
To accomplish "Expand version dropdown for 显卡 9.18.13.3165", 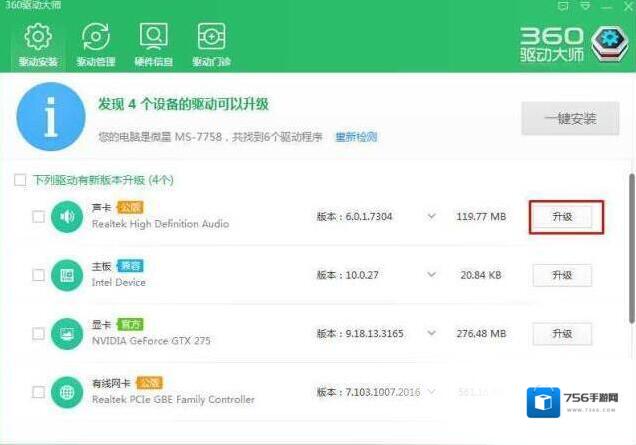I will pyautogui.click(x=431, y=332).
